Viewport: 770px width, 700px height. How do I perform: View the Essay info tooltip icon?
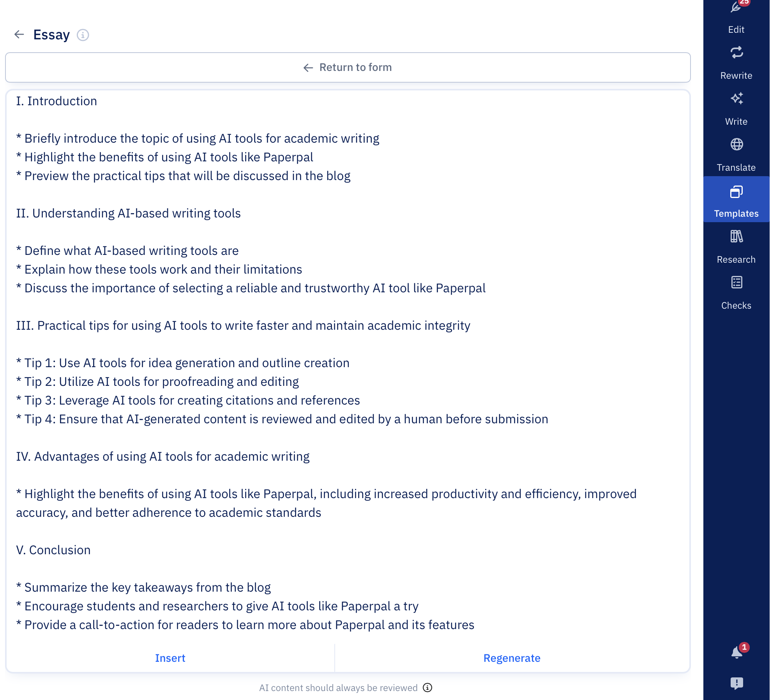(83, 35)
